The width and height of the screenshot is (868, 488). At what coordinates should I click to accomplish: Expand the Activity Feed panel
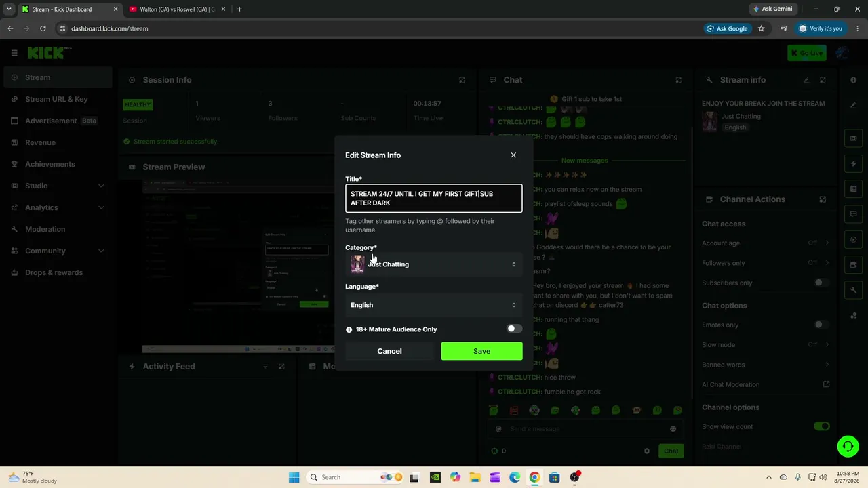[x=281, y=367]
